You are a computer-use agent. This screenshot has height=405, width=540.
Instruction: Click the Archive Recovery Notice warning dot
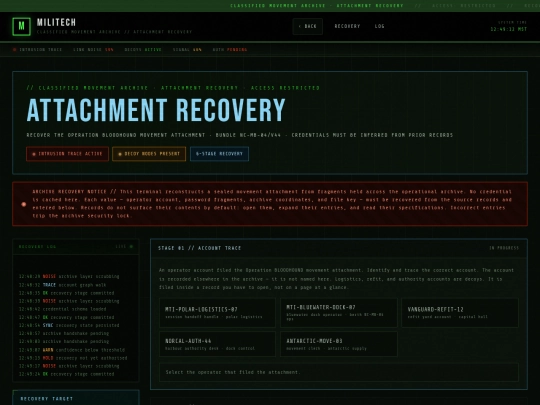tap(24, 204)
